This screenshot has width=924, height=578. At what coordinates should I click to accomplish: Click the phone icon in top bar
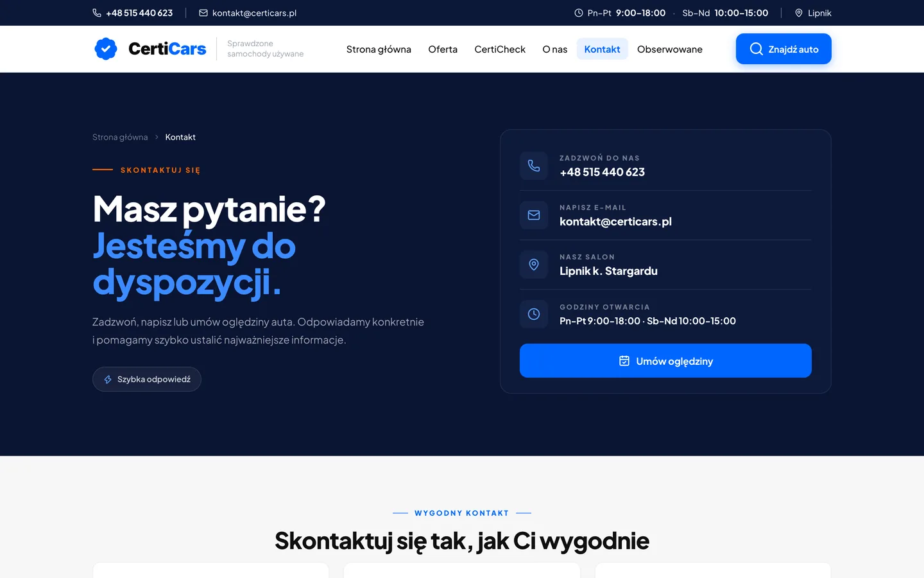(x=97, y=13)
